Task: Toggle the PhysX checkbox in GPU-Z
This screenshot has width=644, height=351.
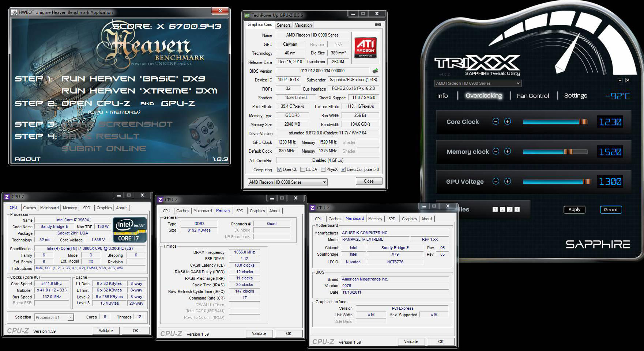Action: tap(323, 169)
